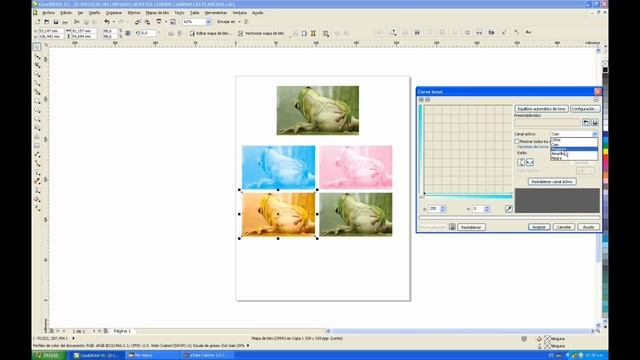The width and height of the screenshot is (640, 360).
Task: Expand the undo history dropdown arrow
Action: click(113, 22)
